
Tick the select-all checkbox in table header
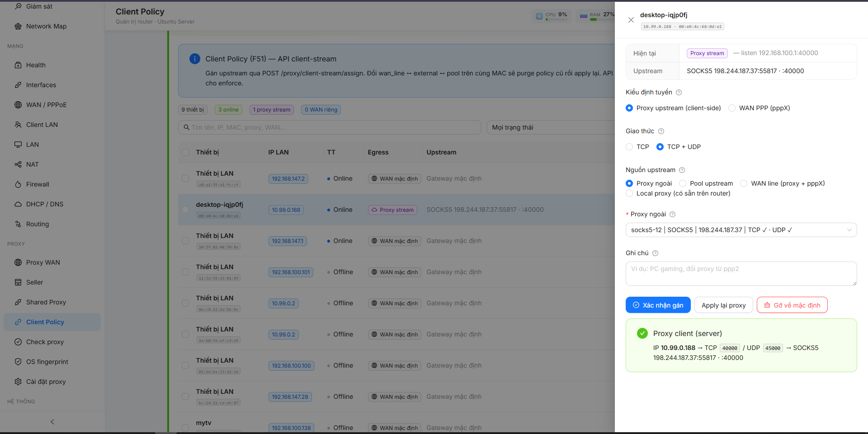point(185,152)
